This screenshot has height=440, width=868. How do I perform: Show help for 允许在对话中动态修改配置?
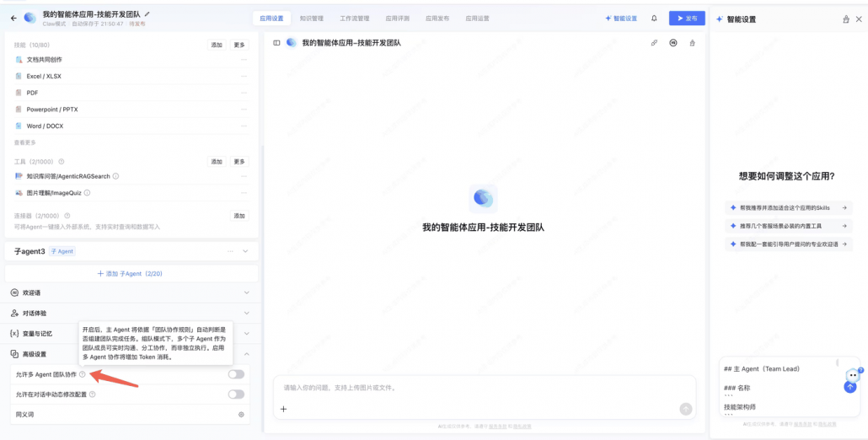(93, 394)
